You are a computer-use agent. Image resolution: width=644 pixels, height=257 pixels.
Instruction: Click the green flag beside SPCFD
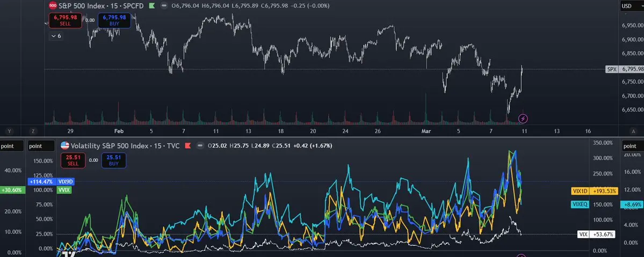click(x=151, y=6)
